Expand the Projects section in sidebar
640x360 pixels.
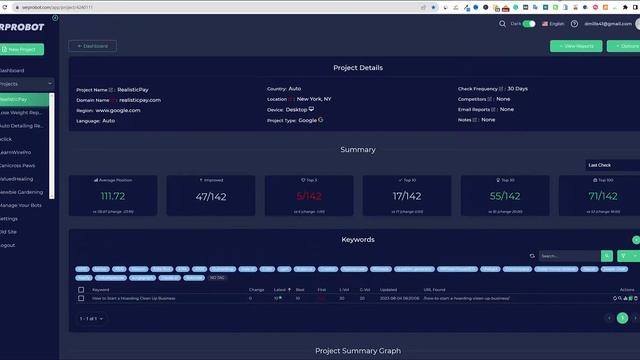point(27,84)
